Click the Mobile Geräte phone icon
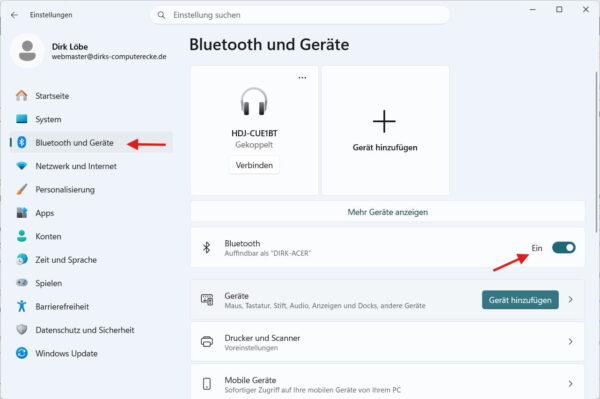The width and height of the screenshot is (600, 399). click(x=207, y=384)
